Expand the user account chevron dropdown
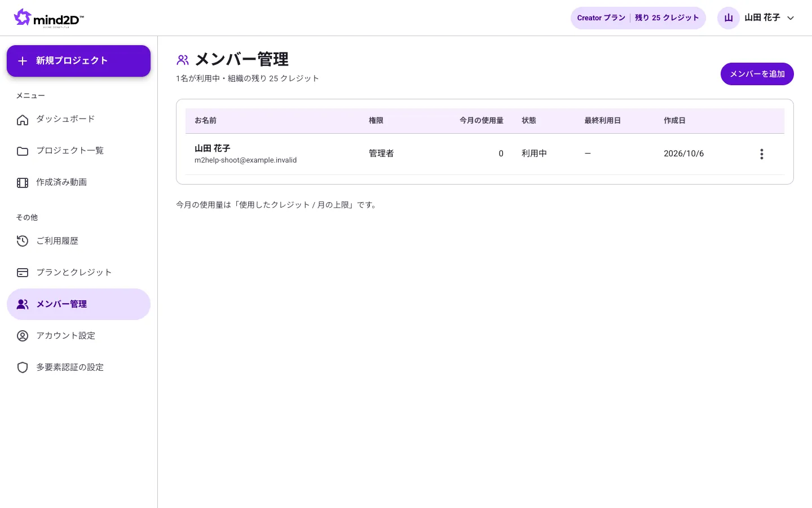The width and height of the screenshot is (812, 508). [x=791, y=18]
